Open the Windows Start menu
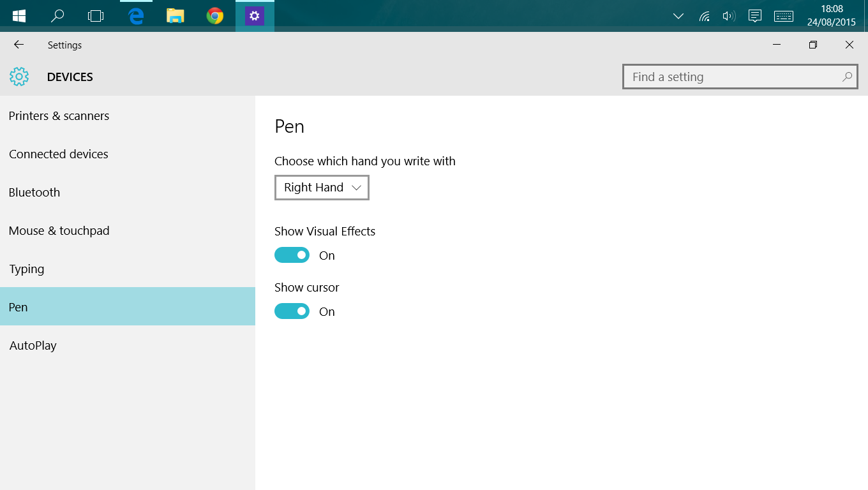Screen dimensions: 868x490 (19, 16)
